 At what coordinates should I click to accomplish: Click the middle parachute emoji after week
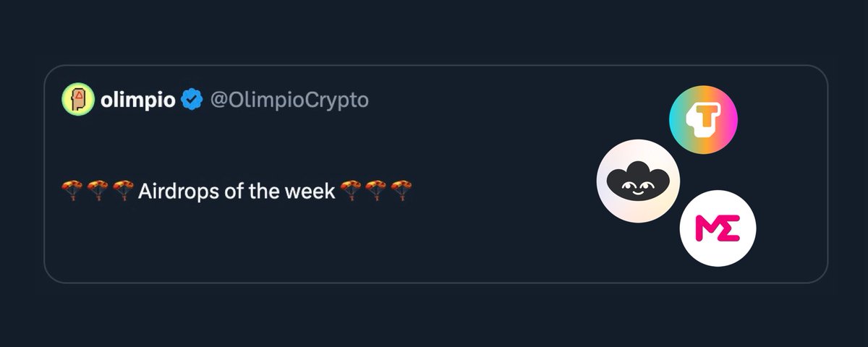(x=375, y=192)
